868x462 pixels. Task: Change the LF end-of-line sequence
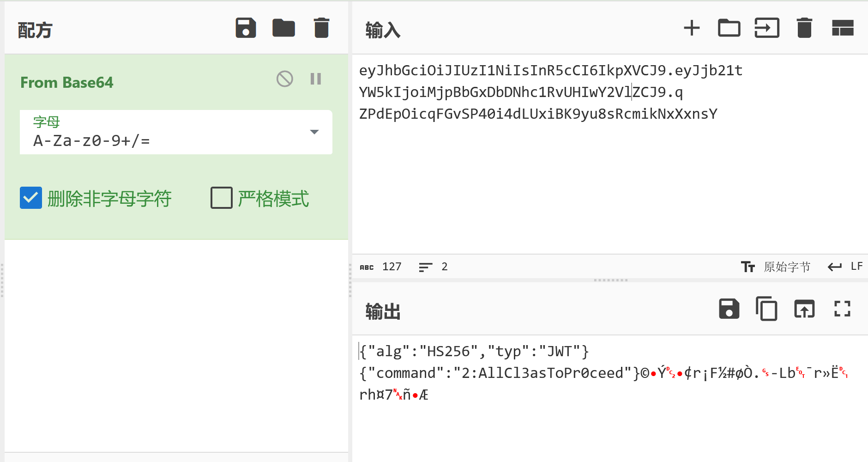pos(845,267)
